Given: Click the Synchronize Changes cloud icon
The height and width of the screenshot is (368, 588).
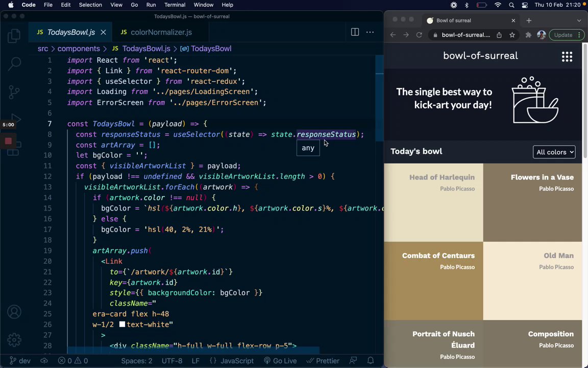Looking at the screenshot, I should (44, 361).
